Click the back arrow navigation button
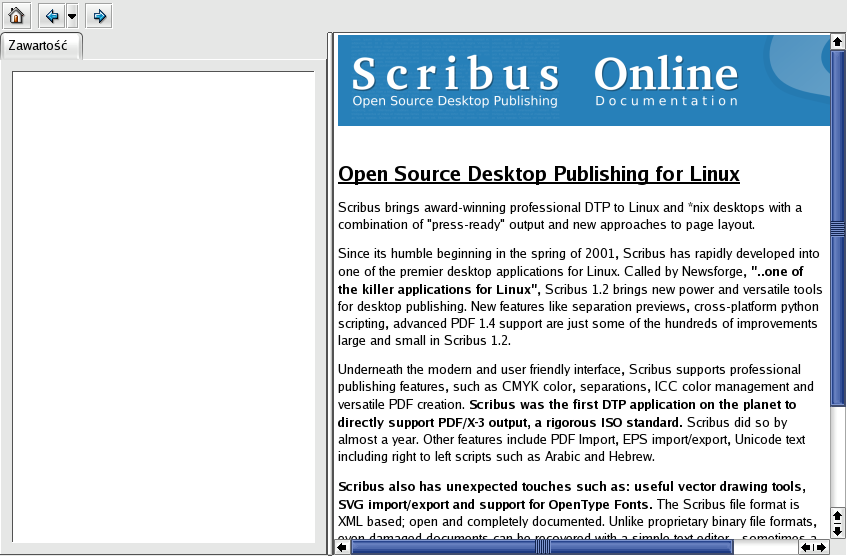The height and width of the screenshot is (556, 847). [x=51, y=16]
